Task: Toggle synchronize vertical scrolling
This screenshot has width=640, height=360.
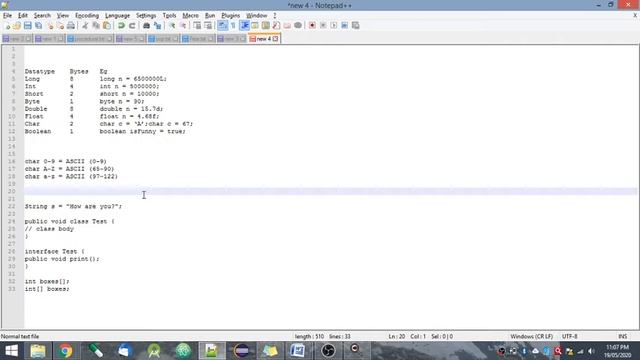Action: pos(197,26)
